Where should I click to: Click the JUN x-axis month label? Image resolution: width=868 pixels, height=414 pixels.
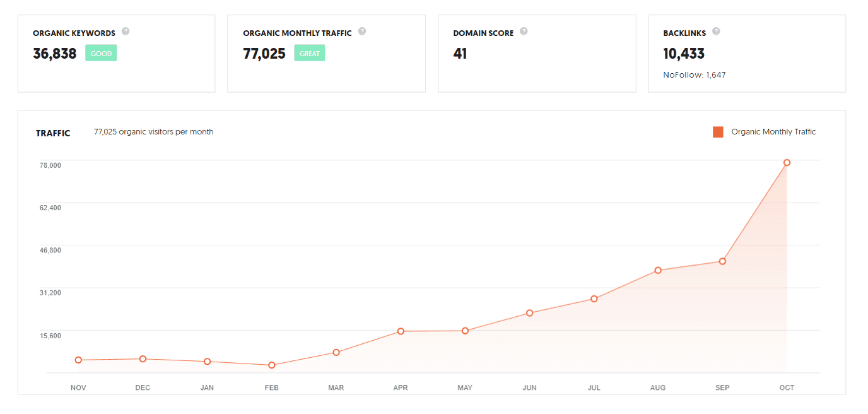pos(530,387)
